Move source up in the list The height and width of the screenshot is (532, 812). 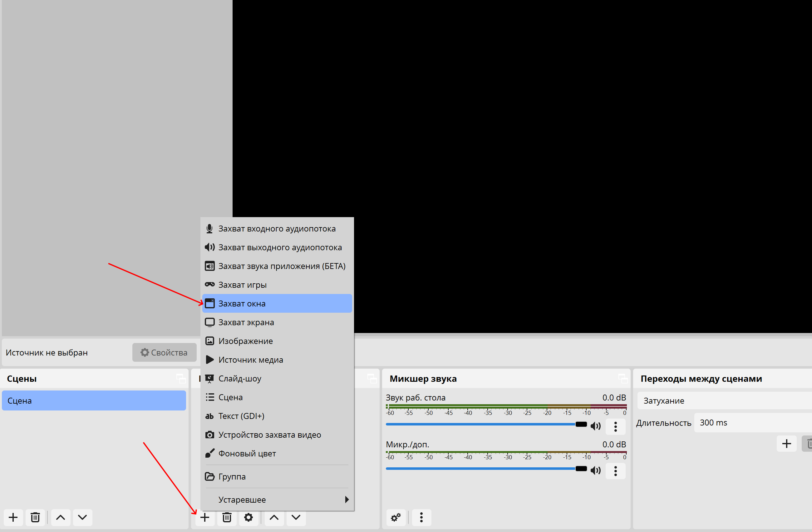point(274,517)
